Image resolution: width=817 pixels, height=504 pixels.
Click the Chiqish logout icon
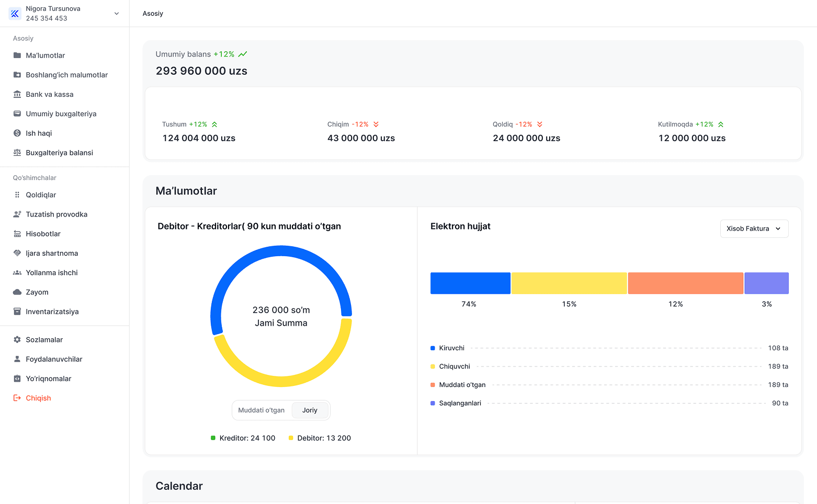tap(17, 398)
